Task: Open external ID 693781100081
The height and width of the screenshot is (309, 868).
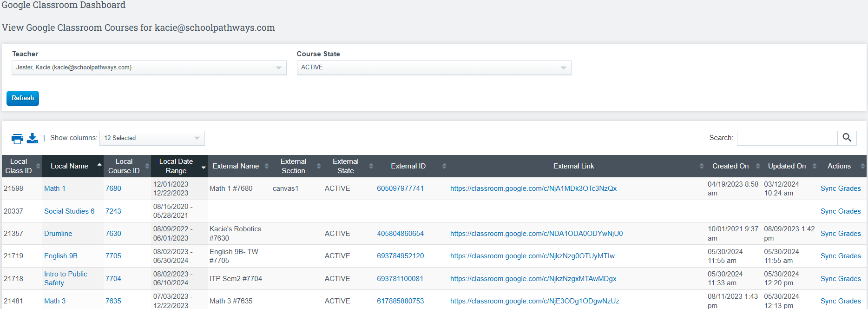Action: (x=400, y=279)
